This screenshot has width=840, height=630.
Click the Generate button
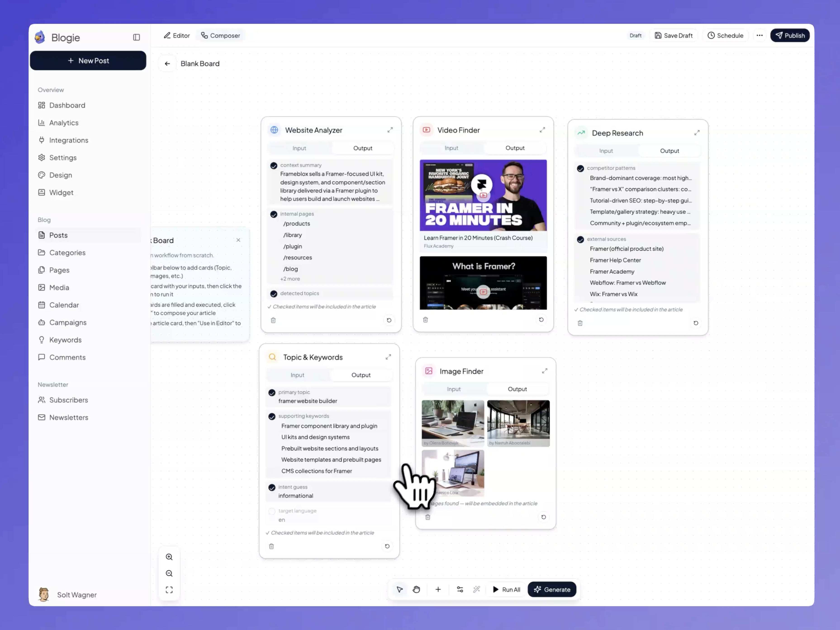(x=552, y=589)
